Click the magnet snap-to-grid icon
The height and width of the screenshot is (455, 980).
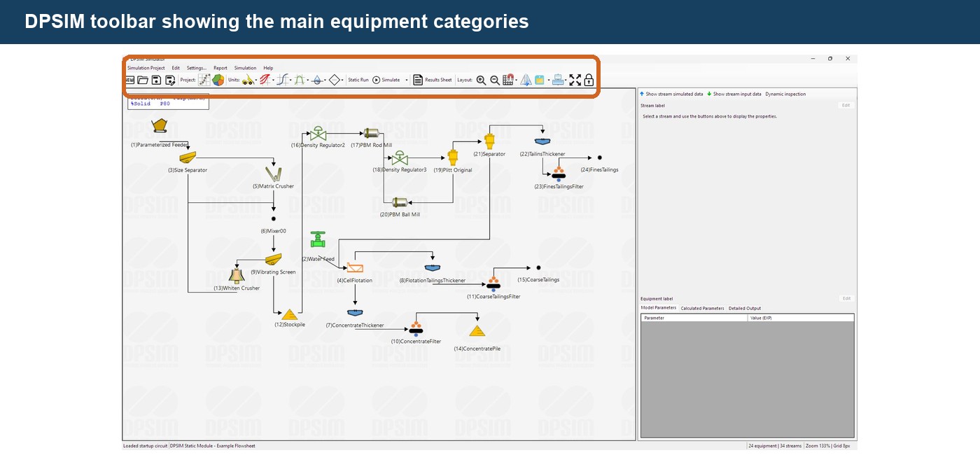[507, 80]
